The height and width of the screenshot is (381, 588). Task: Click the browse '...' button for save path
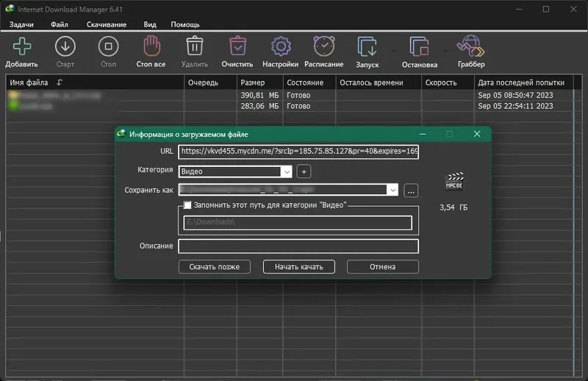[x=411, y=190]
